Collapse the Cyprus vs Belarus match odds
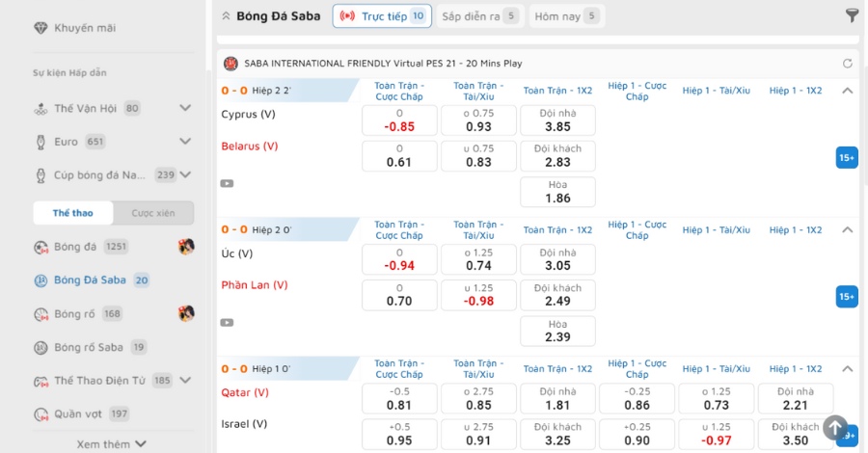Screen dimensions: 868x453 (x=848, y=91)
